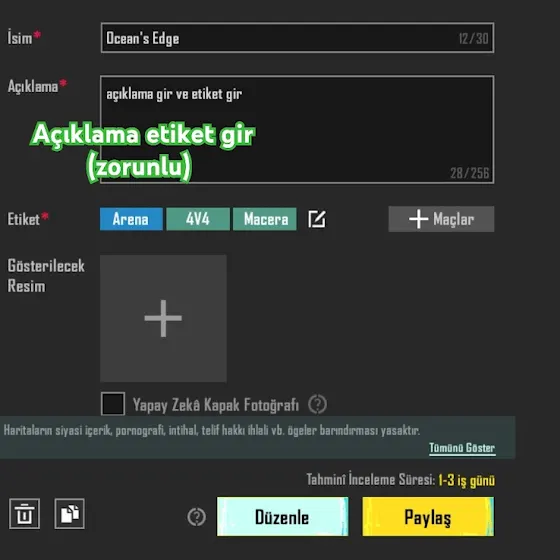Click the Tümünü Göster link

tap(462, 448)
